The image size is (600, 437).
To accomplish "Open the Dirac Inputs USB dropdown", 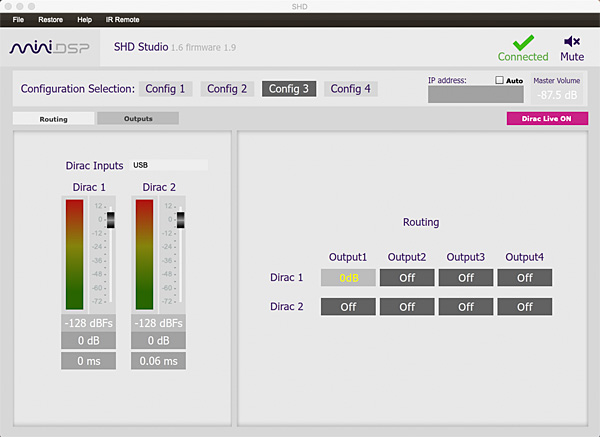I will (x=169, y=165).
